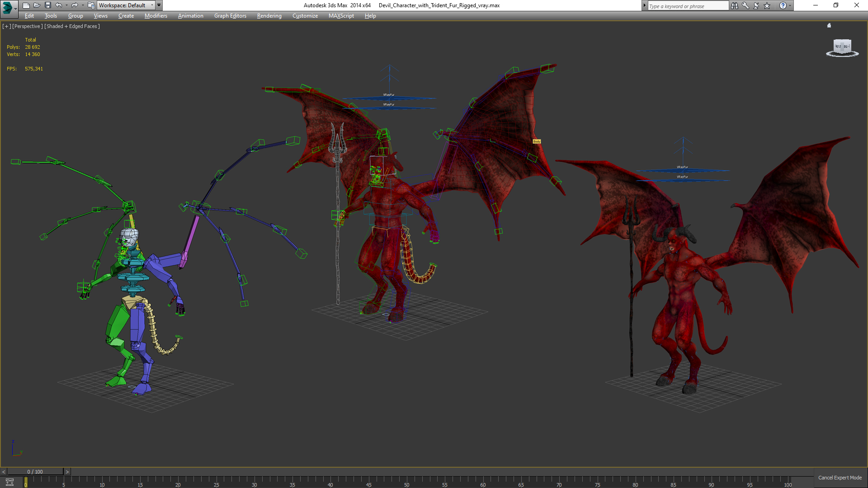The image size is (868, 488).
Task: Click Cancel Expert Mode button
Action: coord(840,478)
